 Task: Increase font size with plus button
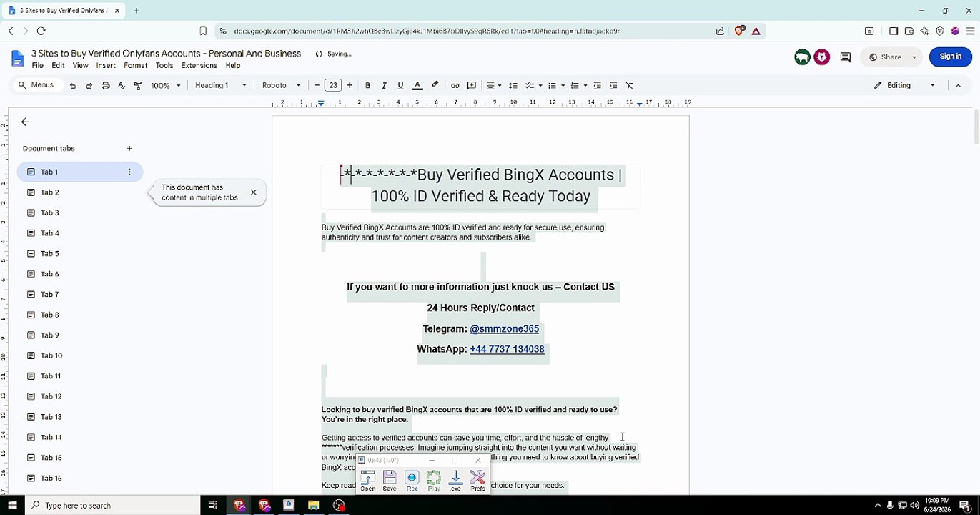pyautogui.click(x=350, y=86)
